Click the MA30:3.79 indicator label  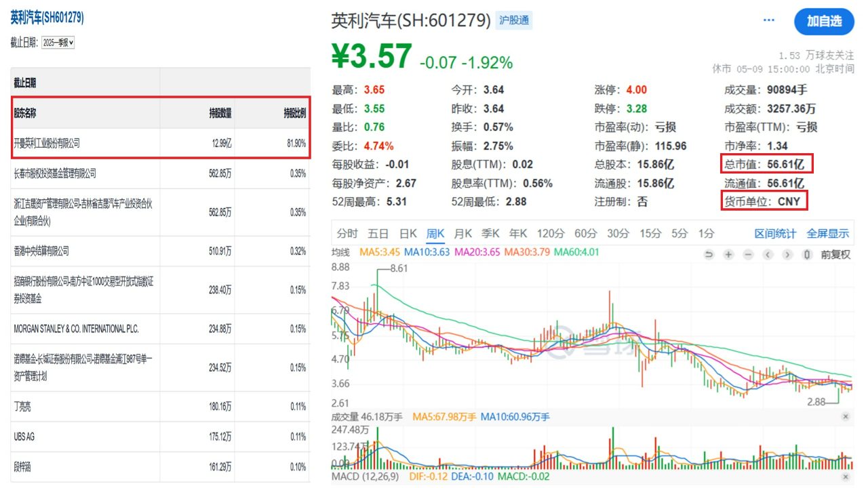click(527, 252)
